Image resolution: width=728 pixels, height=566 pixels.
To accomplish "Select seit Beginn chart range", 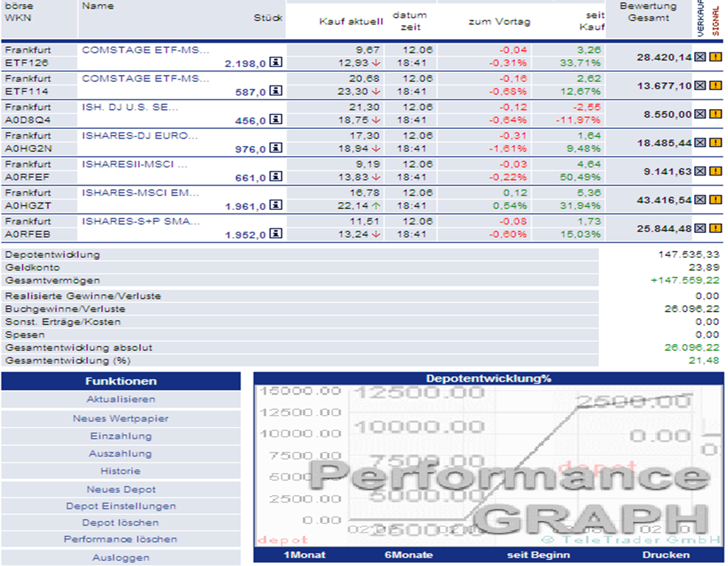I will click(539, 555).
